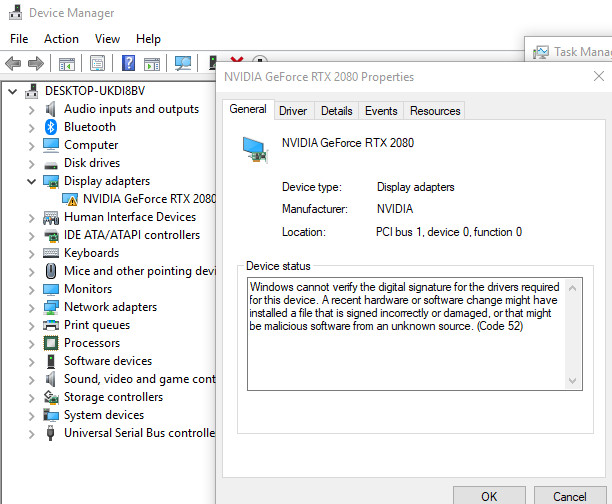Image resolution: width=612 pixels, height=504 pixels.
Task: Collapse the DESKTOP-UKDI8BV root node
Action: pyautogui.click(x=12, y=92)
